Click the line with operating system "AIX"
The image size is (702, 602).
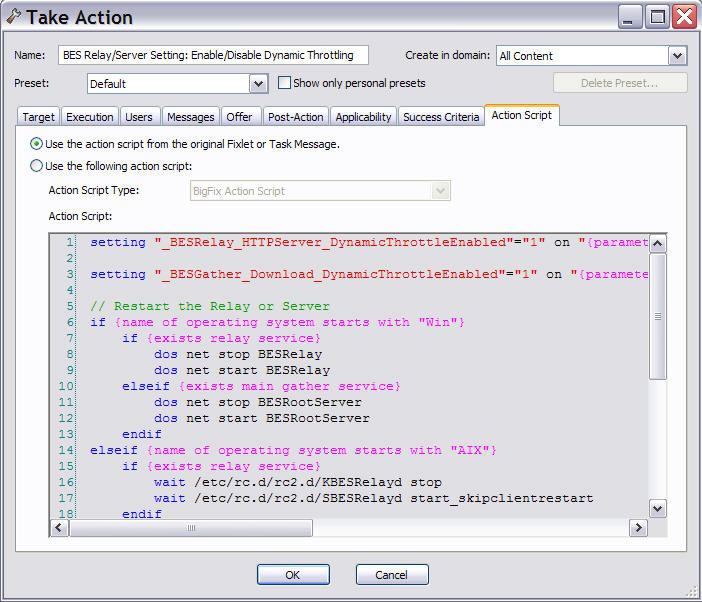pos(293,450)
